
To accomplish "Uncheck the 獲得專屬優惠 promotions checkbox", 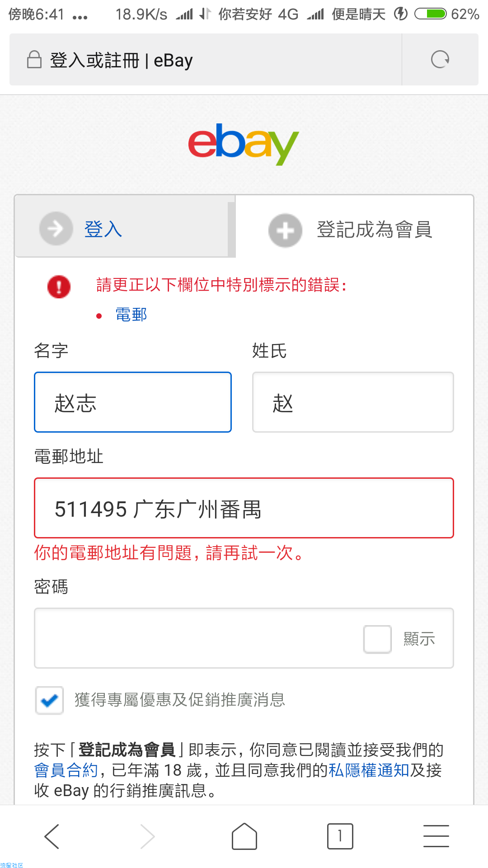I will point(49,700).
